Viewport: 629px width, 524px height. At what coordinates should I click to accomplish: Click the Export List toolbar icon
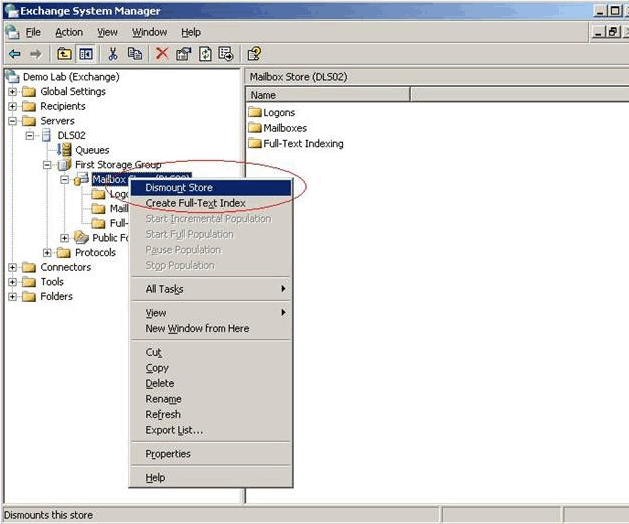point(226,54)
